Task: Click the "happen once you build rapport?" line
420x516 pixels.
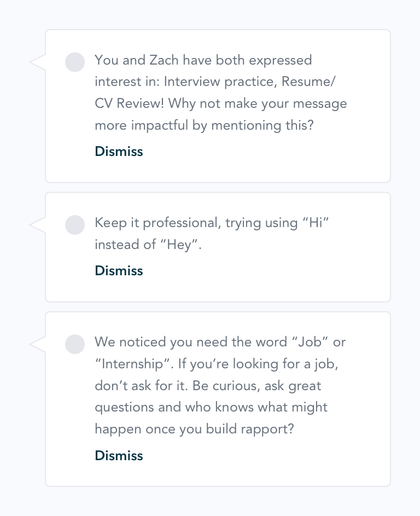Action: (194, 429)
